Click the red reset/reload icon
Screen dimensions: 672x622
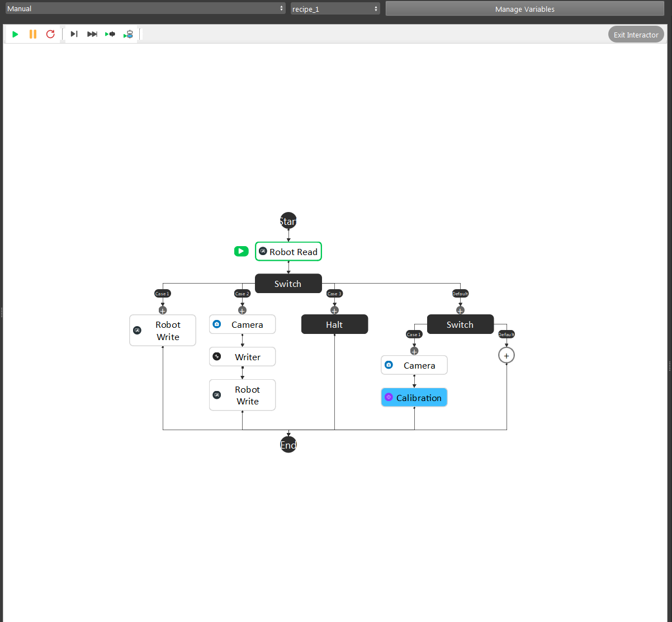50,34
